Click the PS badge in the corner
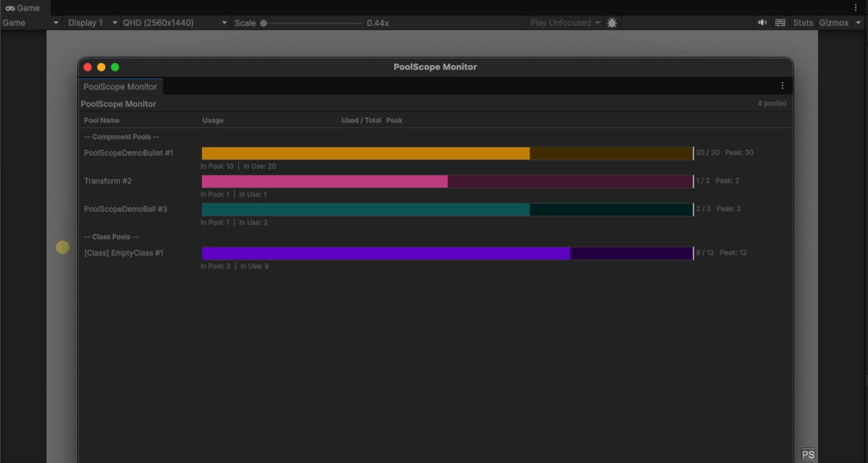 (808, 455)
